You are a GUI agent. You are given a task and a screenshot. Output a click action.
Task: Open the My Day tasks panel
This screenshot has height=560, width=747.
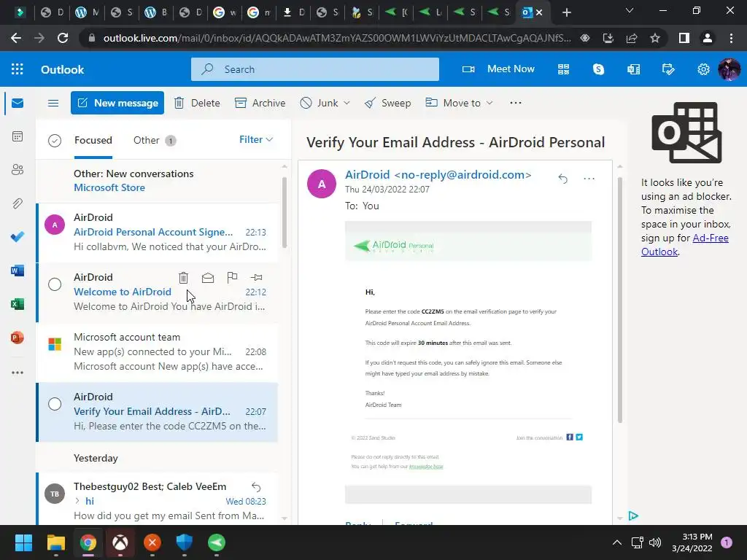click(668, 69)
